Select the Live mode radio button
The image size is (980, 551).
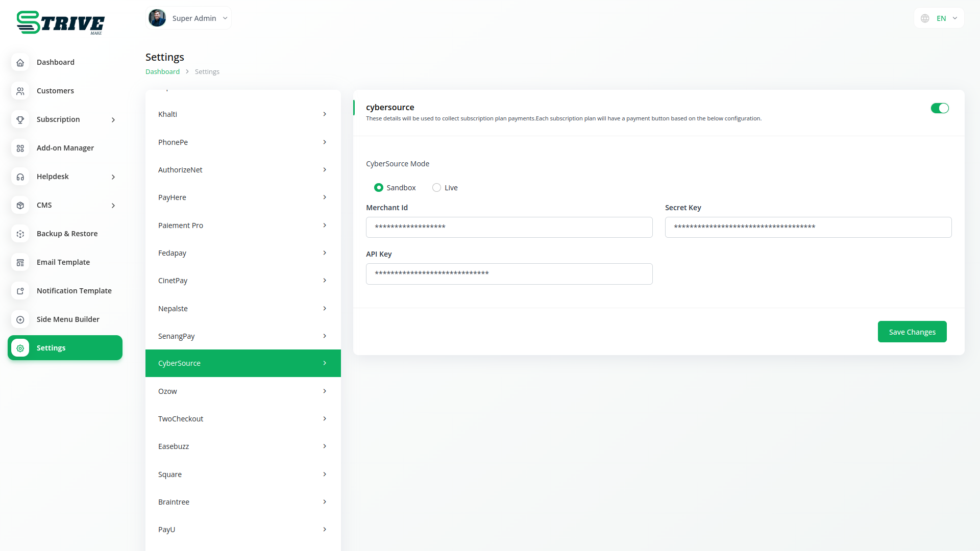click(436, 188)
